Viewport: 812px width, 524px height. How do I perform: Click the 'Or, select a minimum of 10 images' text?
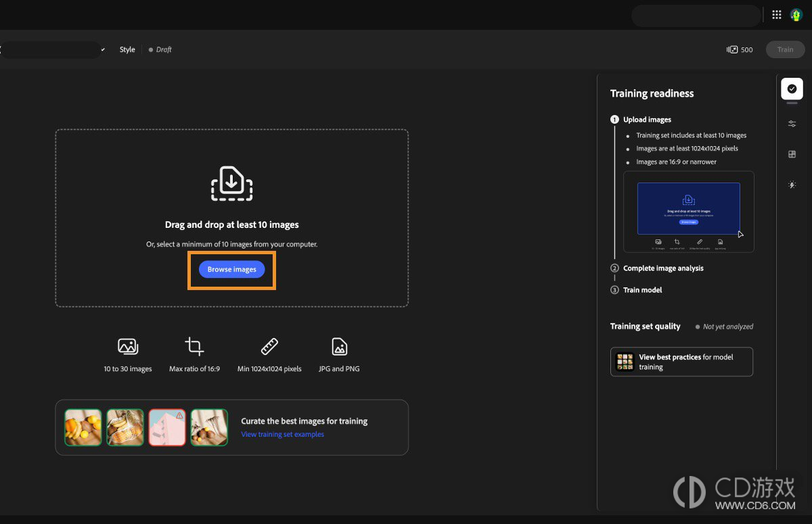(x=231, y=244)
